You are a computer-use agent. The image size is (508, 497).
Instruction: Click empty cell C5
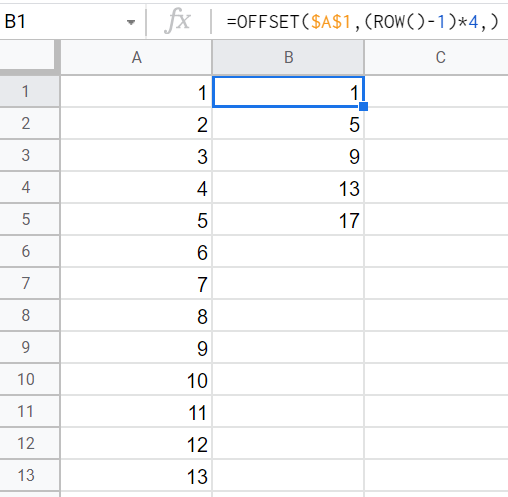point(436,219)
